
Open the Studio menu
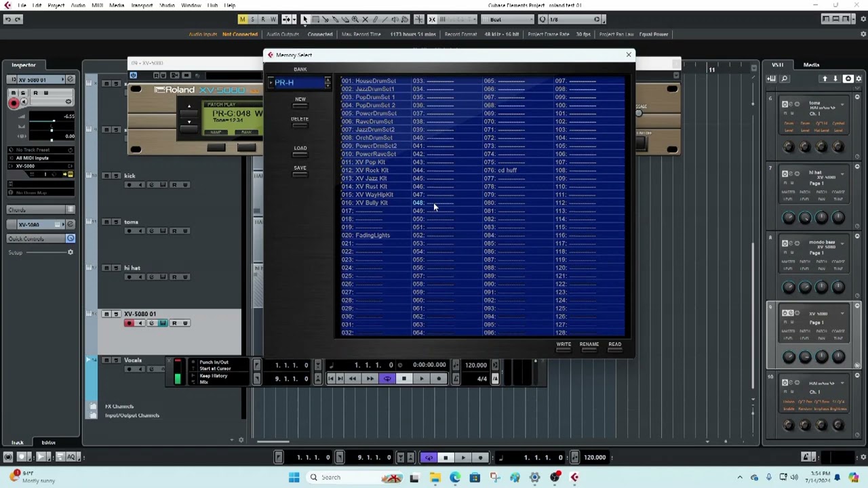coord(167,5)
